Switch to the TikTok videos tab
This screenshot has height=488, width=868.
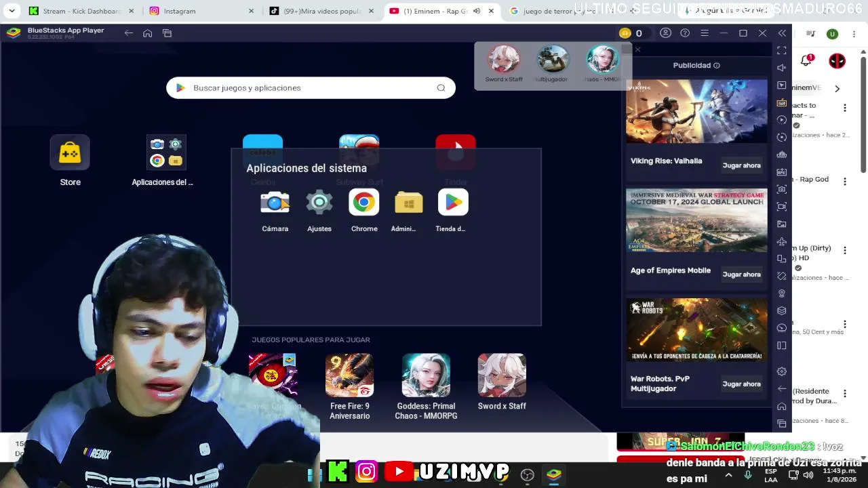(321, 11)
